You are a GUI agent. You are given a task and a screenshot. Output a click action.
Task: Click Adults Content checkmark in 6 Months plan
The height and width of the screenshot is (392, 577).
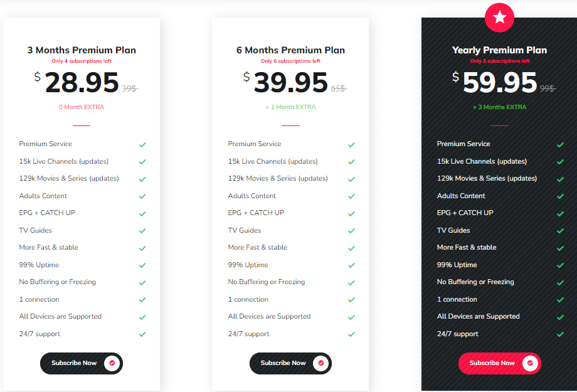click(x=351, y=196)
